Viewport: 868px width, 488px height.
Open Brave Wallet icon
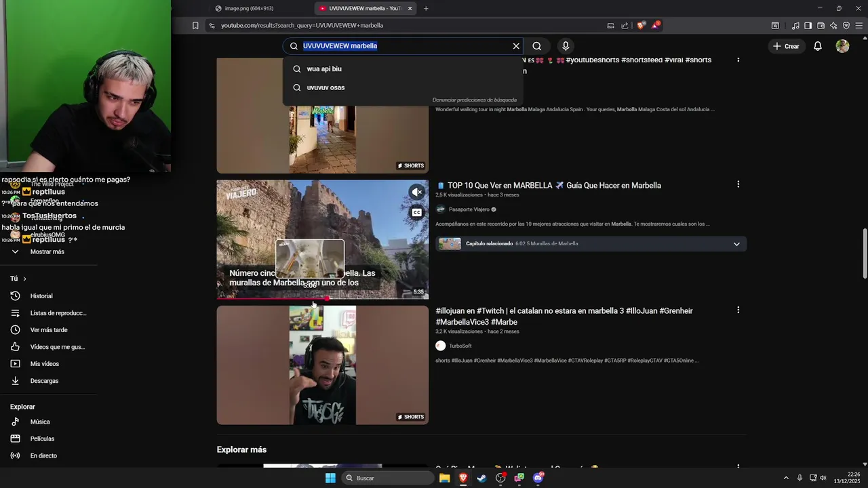821,26
